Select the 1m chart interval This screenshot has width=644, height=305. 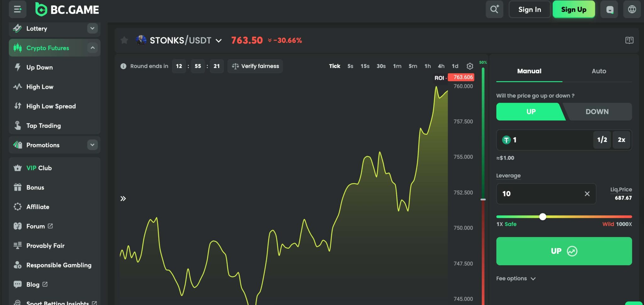click(397, 66)
